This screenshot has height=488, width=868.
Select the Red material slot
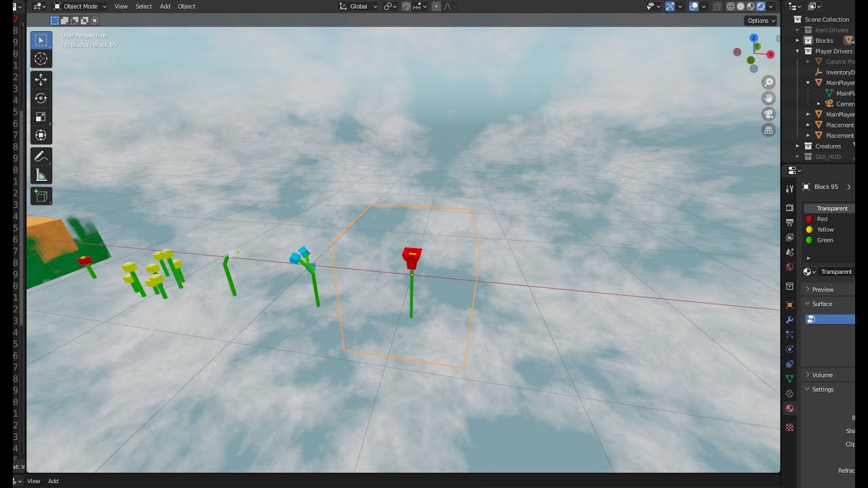click(x=829, y=219)
